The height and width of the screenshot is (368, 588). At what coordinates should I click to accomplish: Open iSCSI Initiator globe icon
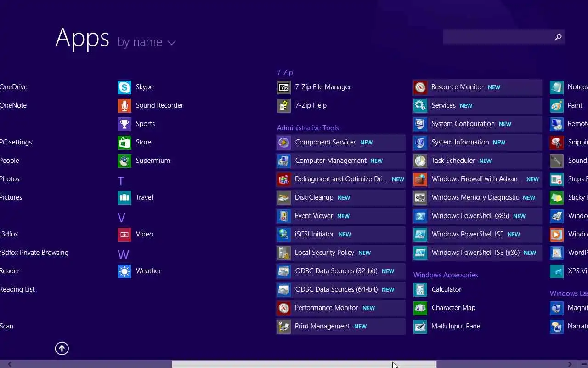pos(284,234)
